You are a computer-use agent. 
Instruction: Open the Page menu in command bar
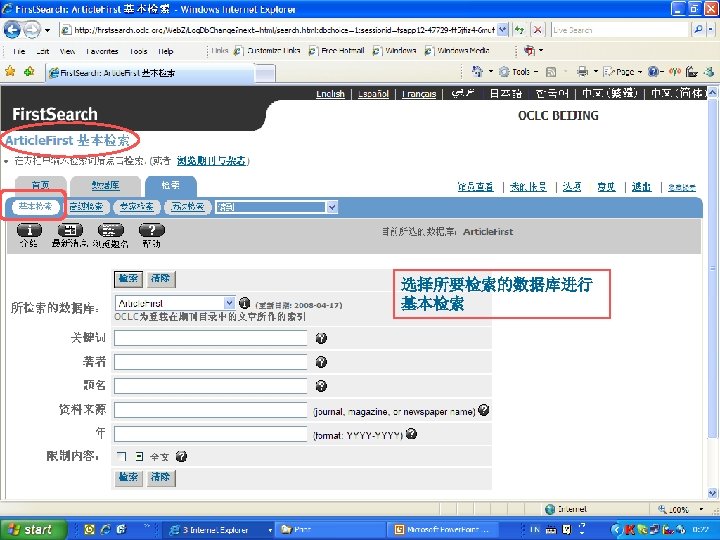coord(623,72)
